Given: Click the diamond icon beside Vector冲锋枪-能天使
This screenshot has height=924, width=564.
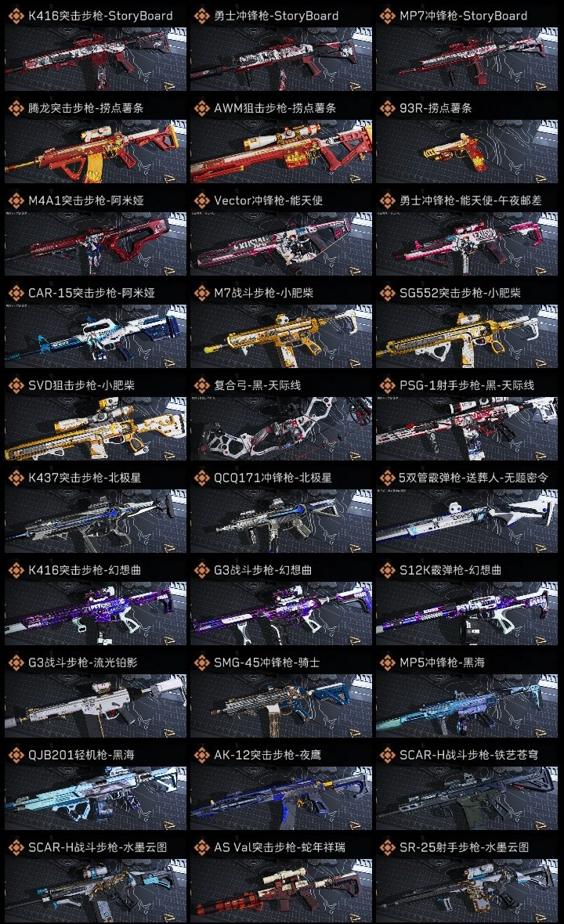Looking at the screenshot, I should click(202, 200).
